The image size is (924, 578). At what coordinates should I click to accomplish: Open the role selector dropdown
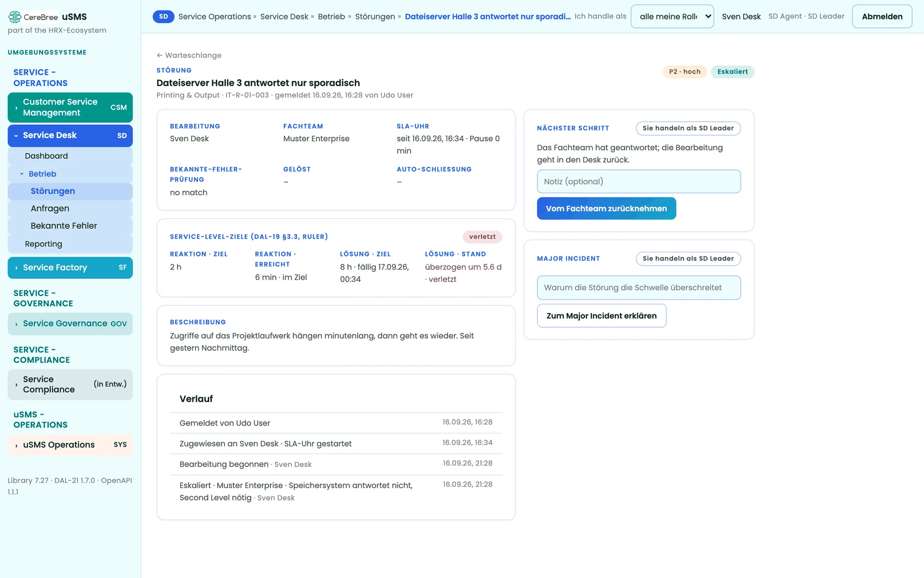(x=672, y=16)
